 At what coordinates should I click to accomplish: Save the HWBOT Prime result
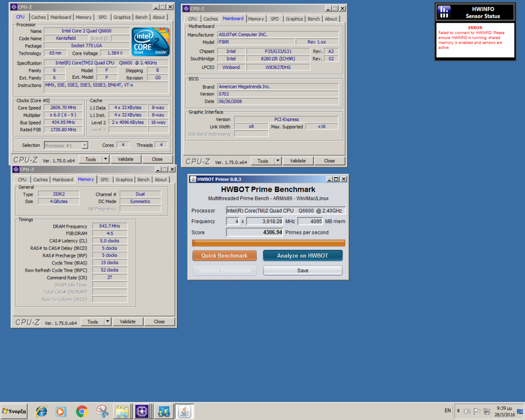point(303,271)
